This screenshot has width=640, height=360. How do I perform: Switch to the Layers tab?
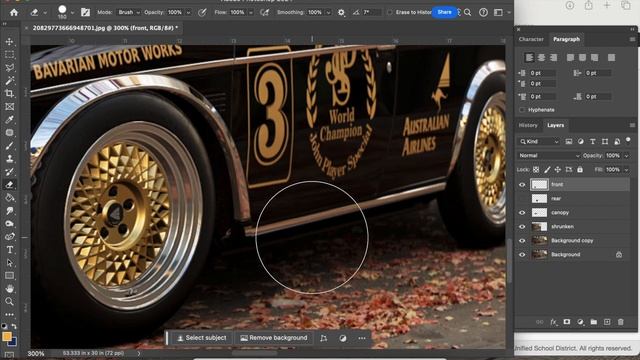coord(556,125)
